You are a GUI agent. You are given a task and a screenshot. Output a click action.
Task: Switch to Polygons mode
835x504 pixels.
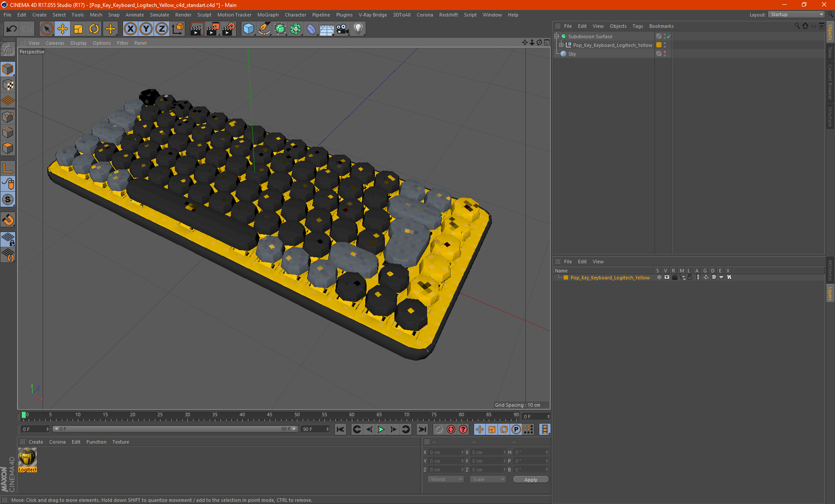click(x=8, y=149)
